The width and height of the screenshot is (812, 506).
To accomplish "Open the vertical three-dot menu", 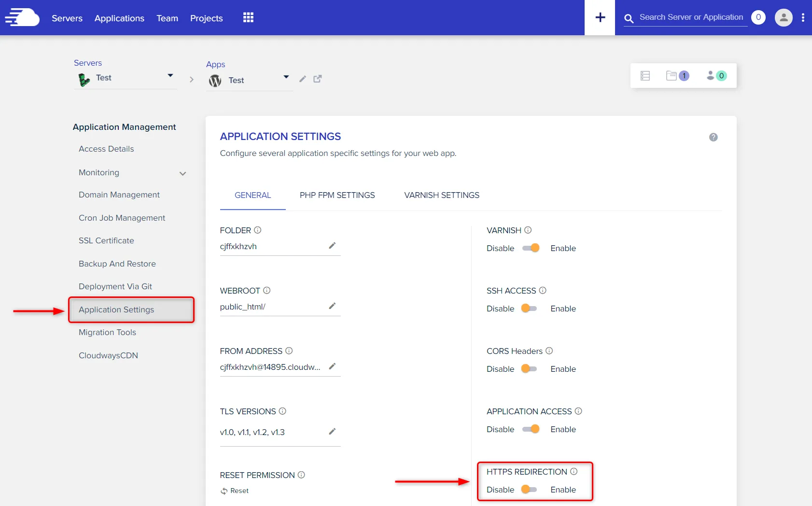I will click(x=803, y=17).
